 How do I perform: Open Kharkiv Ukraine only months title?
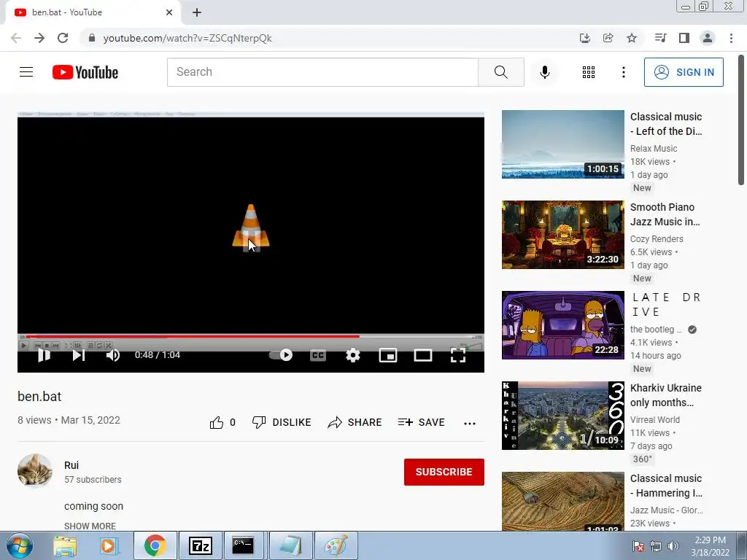665,395
